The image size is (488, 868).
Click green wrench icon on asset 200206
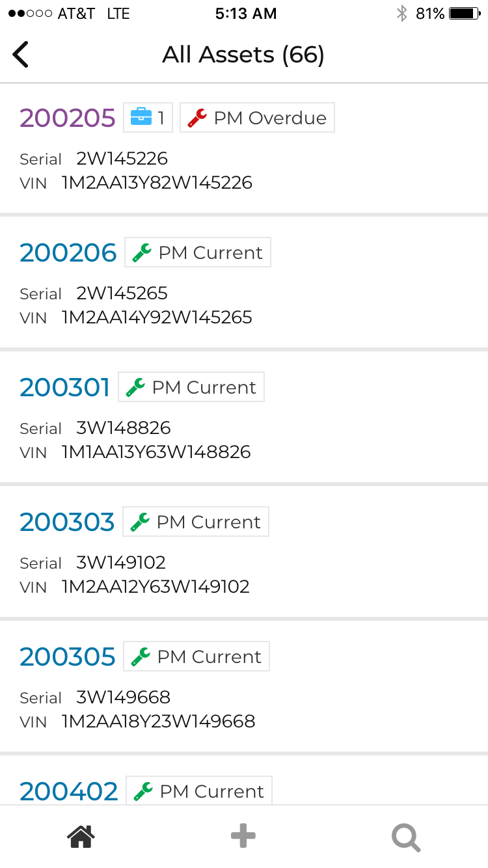pyautogui.click(x=142, y=252)
